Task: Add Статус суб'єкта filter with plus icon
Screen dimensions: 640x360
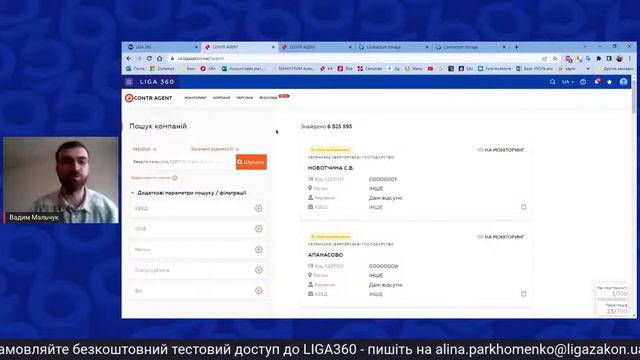Action: click(x=258, y=270)
